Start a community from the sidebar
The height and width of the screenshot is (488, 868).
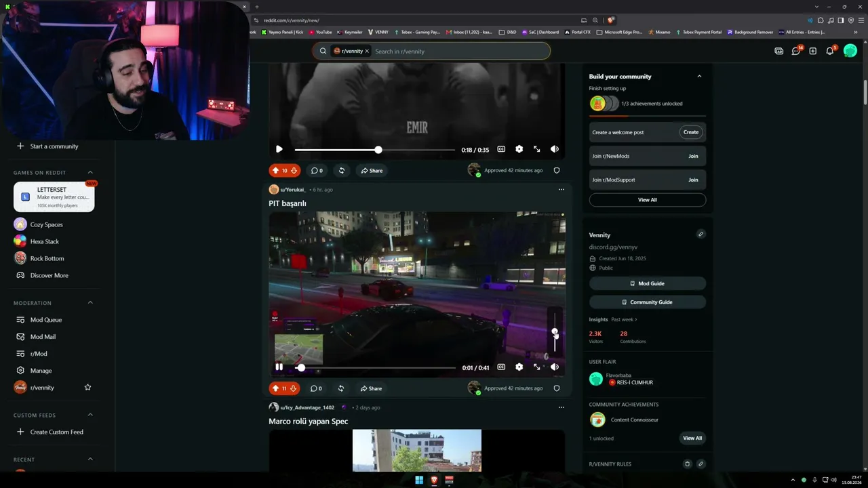click(54, 146)
